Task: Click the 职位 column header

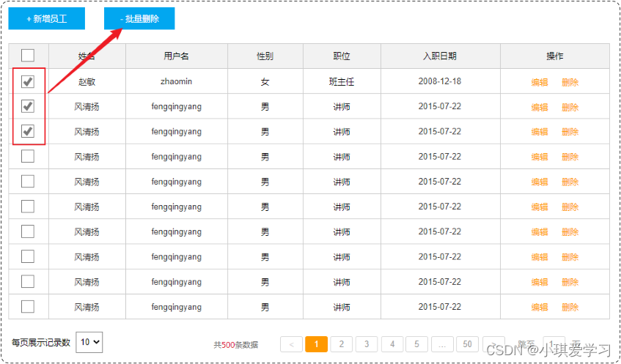Action: click(342, 56)
